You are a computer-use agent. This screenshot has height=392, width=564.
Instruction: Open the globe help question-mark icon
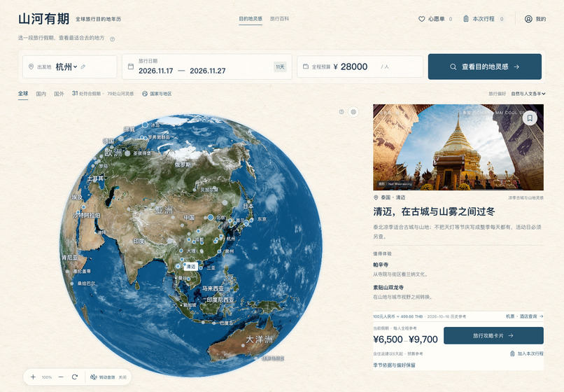click(341, 112)
